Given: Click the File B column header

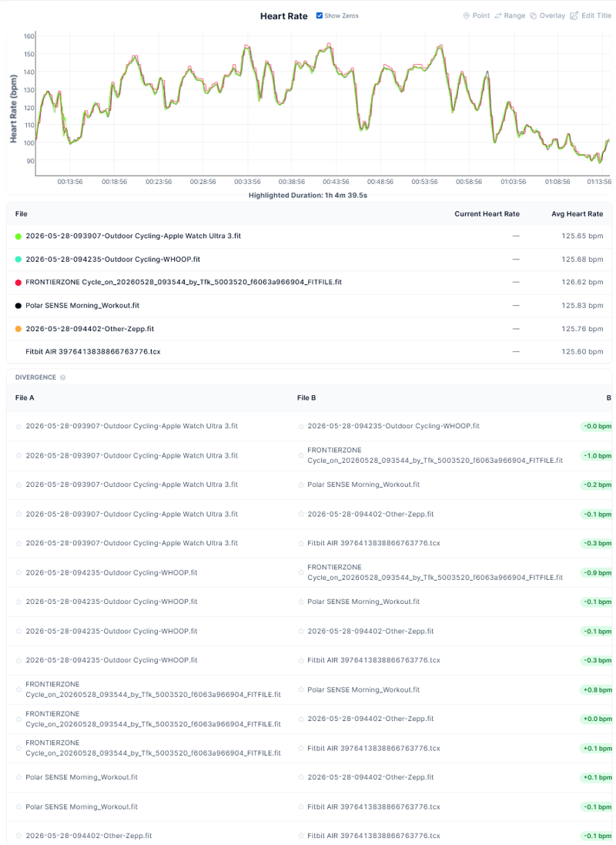Looking at the screenshot, I should click(306, 397).
